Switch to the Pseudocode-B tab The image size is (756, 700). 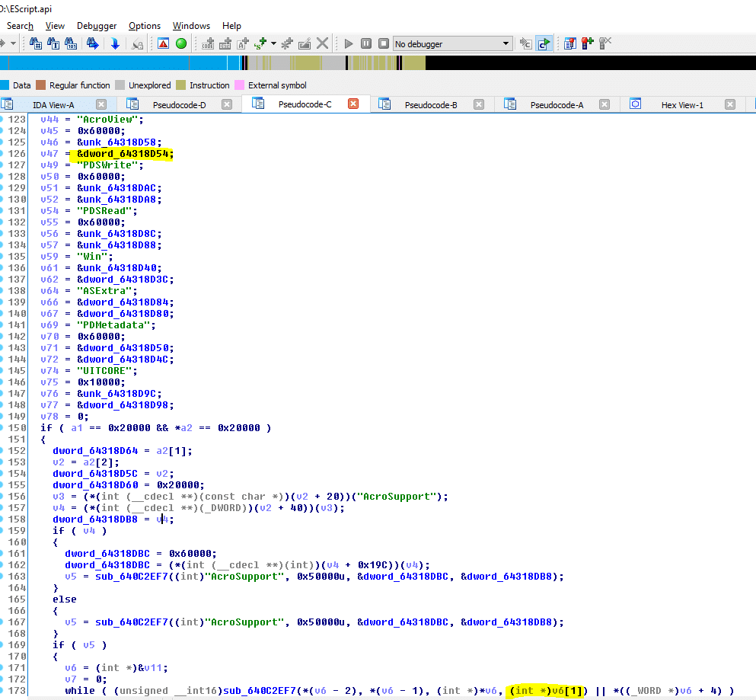(431, 104)
